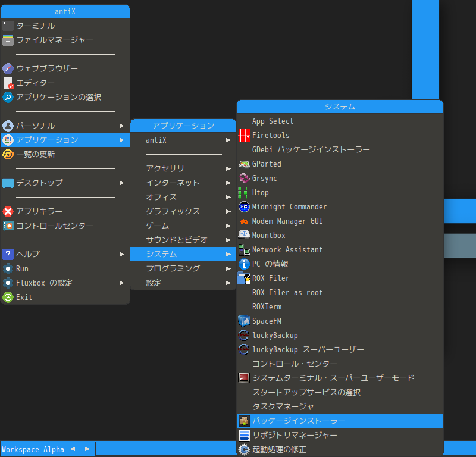
Task: Open タスクマネージャ
Action: (340, 406)
